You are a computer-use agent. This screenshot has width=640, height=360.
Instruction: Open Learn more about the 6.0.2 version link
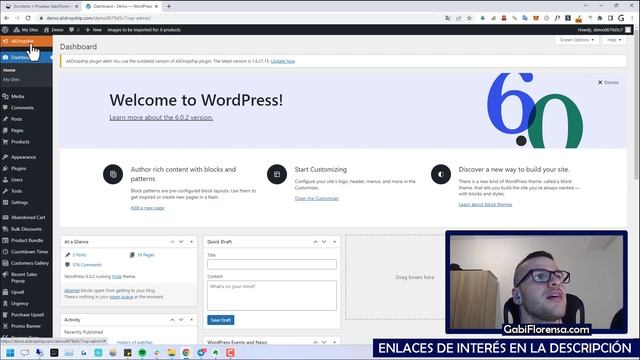click(161, 118)
